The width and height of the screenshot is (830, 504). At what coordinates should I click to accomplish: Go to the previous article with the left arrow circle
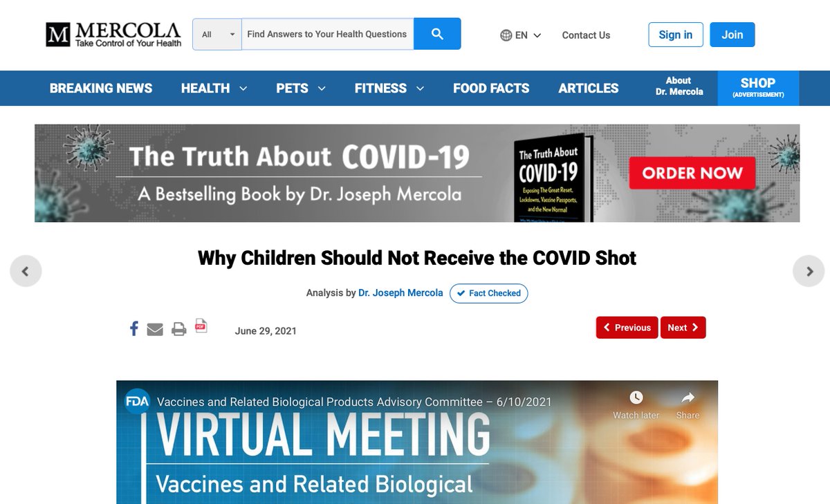tap(26, 271)
